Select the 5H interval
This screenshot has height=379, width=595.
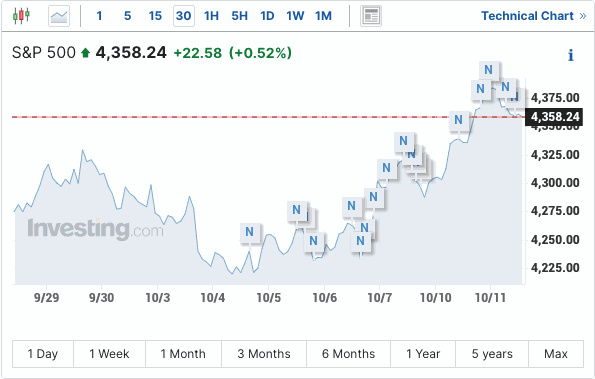tap(239, 16)
